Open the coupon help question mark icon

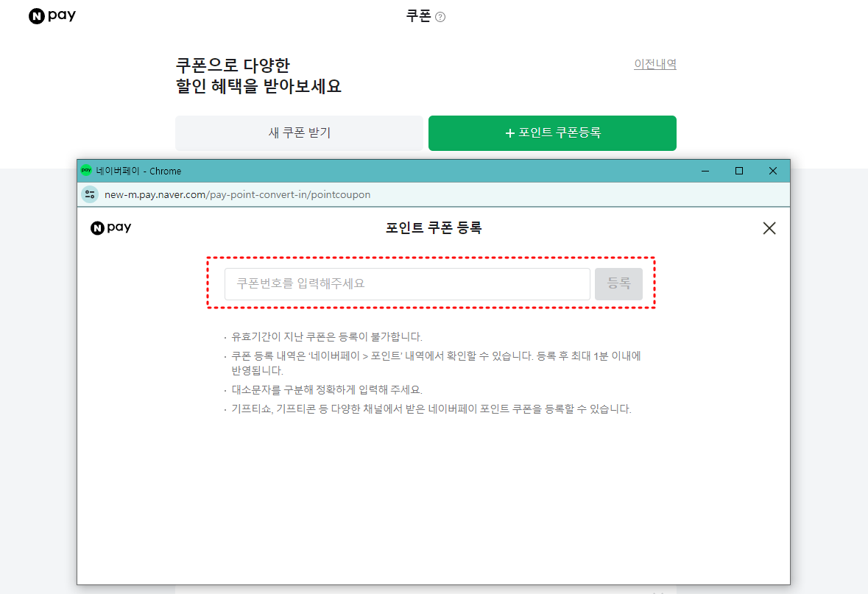pos(440,17)
